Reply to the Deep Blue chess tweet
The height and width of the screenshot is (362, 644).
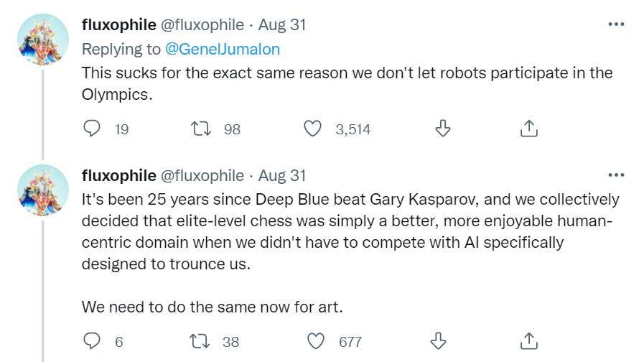pos(92,341)
